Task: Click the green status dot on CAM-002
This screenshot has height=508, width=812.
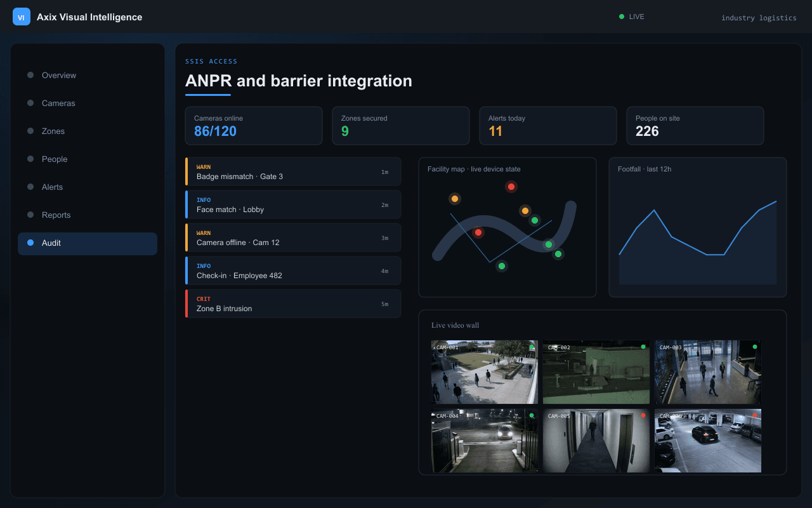Action: (643, 347)
